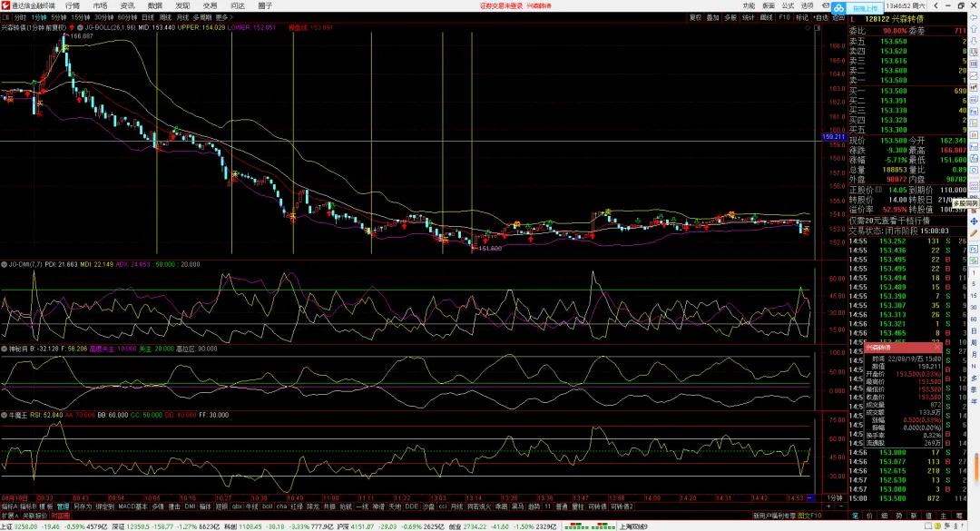Expand 更多 periods list
This screenshot has height=531, width=980.
click(x=223, y=17)
